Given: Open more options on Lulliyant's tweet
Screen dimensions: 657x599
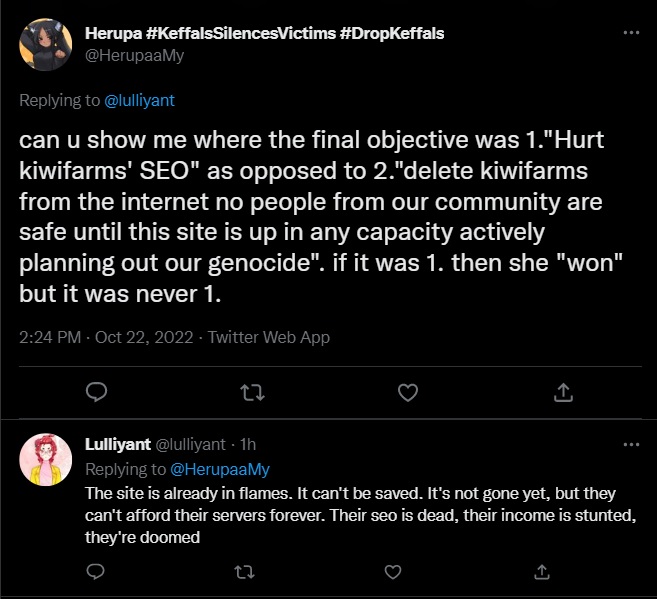Looking at the screenshot, I should (631, 443).
